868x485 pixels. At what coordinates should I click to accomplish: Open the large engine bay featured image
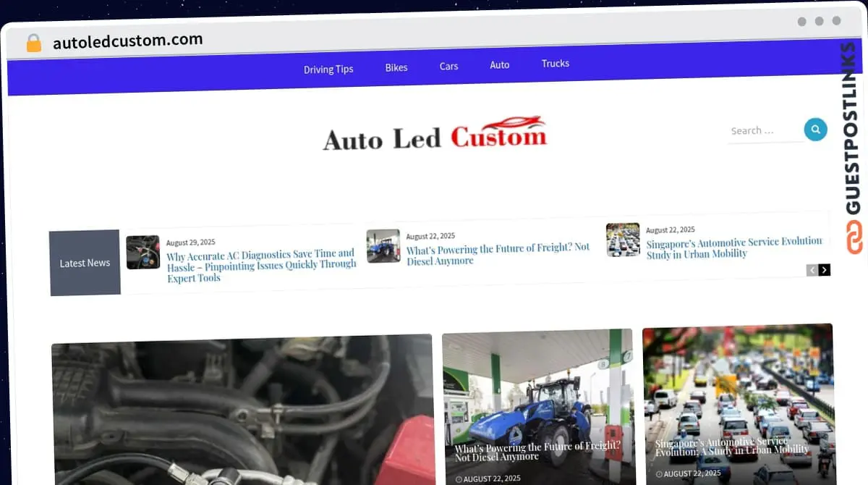(242, 410)
